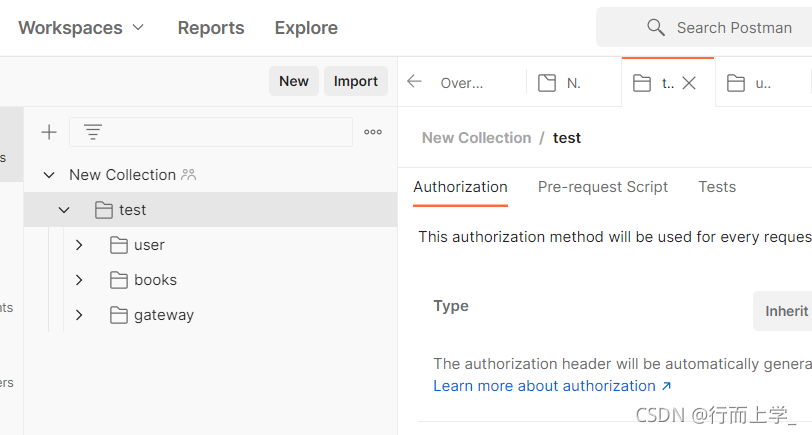This screenshot has height=435, width=812.
Task: Click the folder icon on u.. tab
Action: click(x=736, y=83)
